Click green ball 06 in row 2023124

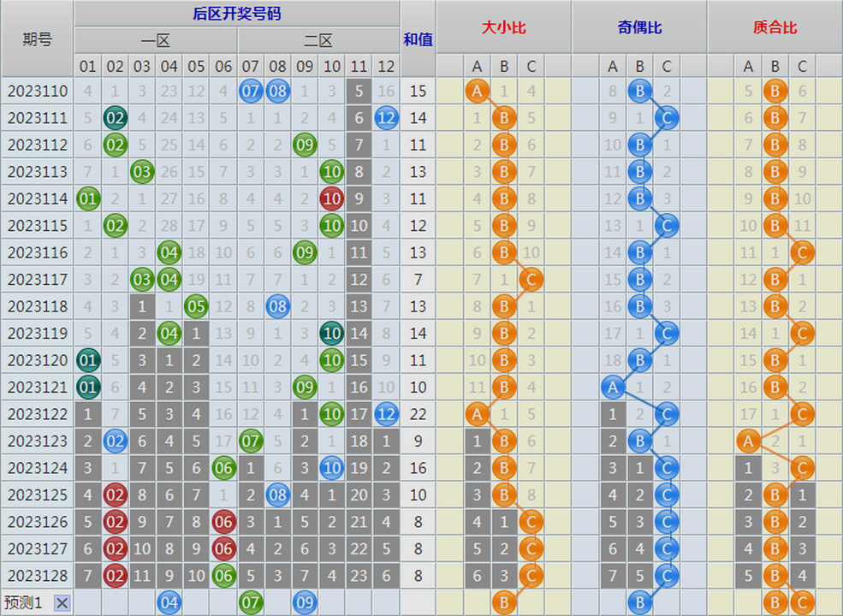click(223, 468)
